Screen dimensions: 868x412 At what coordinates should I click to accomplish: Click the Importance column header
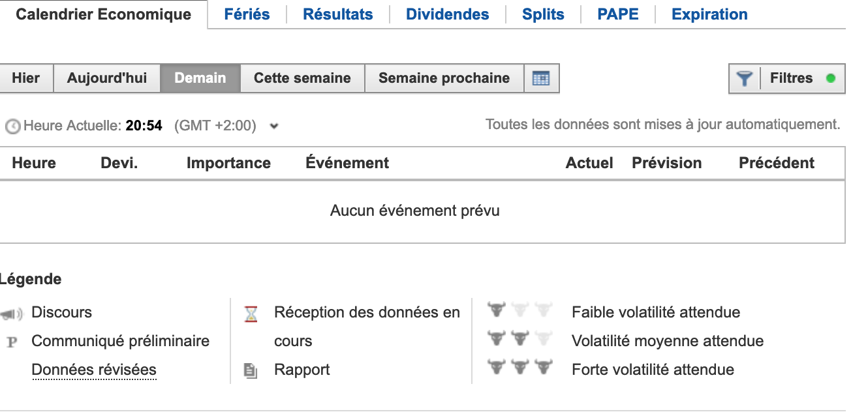click(228, 163)
